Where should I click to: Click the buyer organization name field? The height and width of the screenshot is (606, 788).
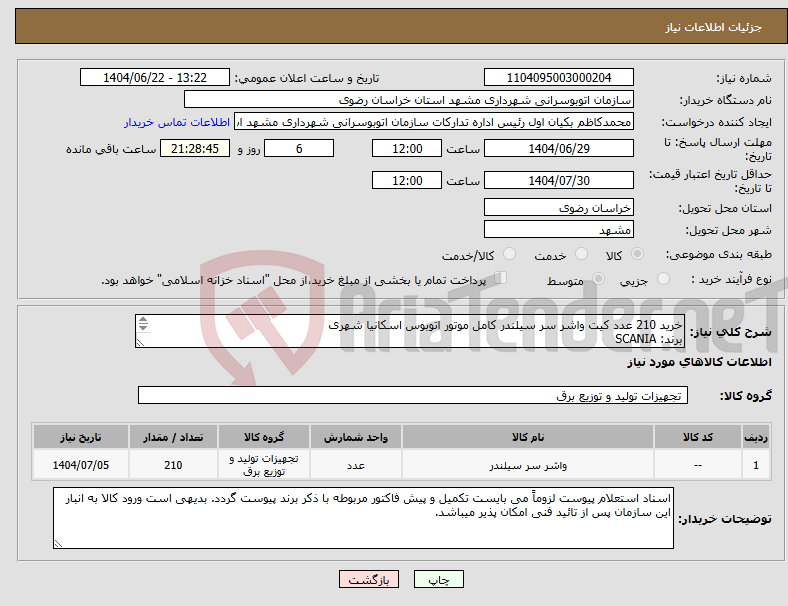[x=409, y=99]
